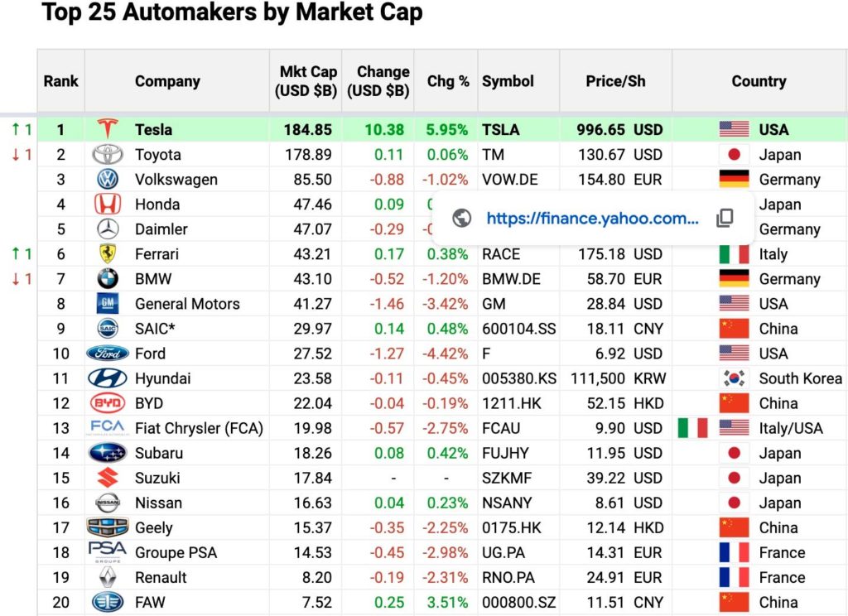The width and height of the screenshot is (848, 616).
Task: Click the Nissan logo icon
Action: (108, 503)
